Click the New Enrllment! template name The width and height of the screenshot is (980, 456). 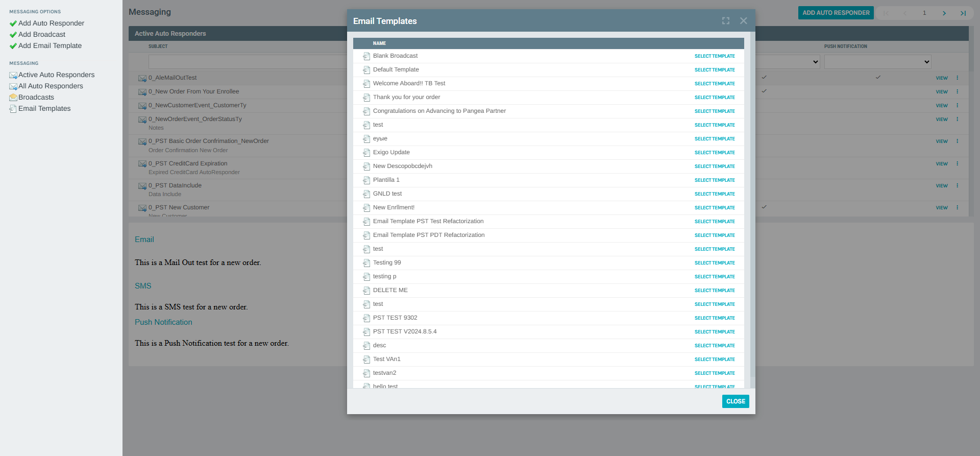click(394, 207)
